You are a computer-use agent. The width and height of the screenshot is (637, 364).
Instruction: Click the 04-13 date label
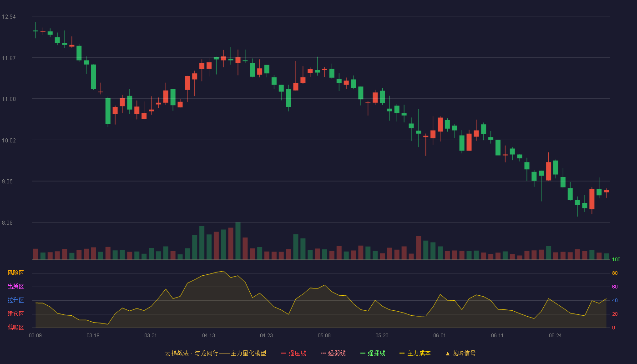click(208, 335)
